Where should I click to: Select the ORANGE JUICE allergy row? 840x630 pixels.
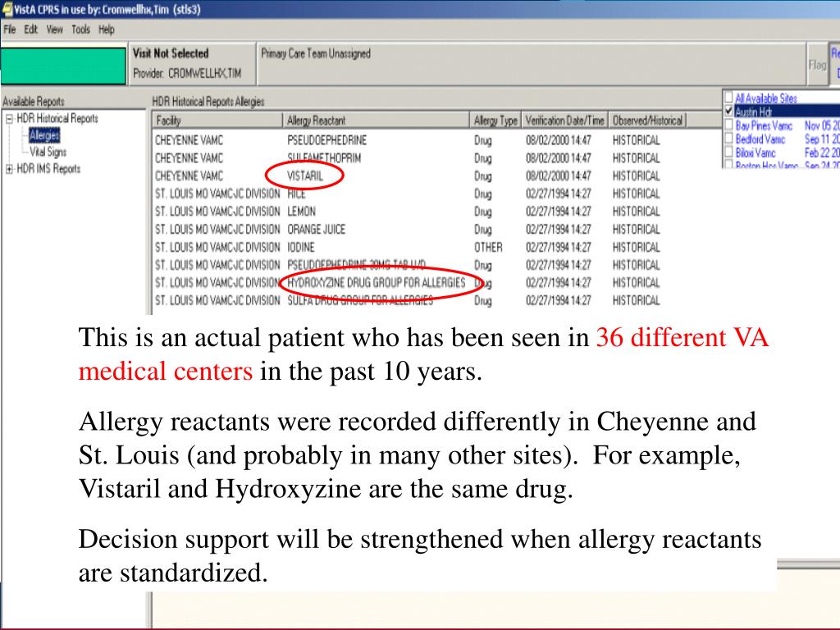(409, 230)
